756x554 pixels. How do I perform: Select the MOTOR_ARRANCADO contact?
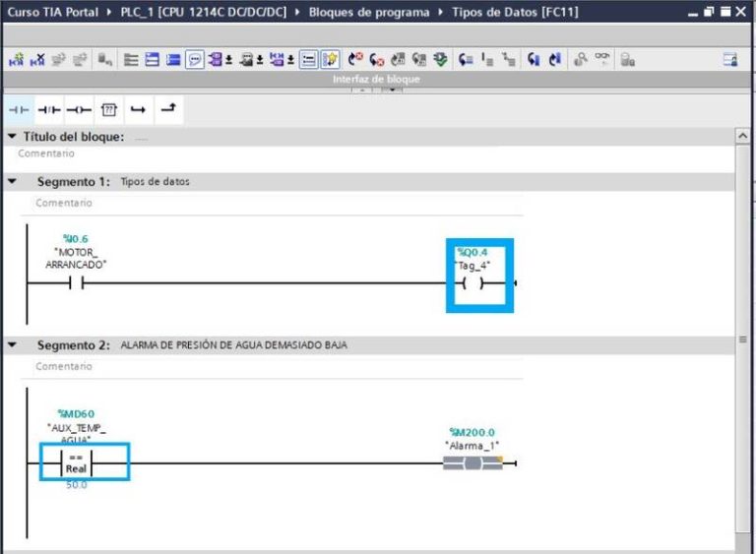click(76, 283)
